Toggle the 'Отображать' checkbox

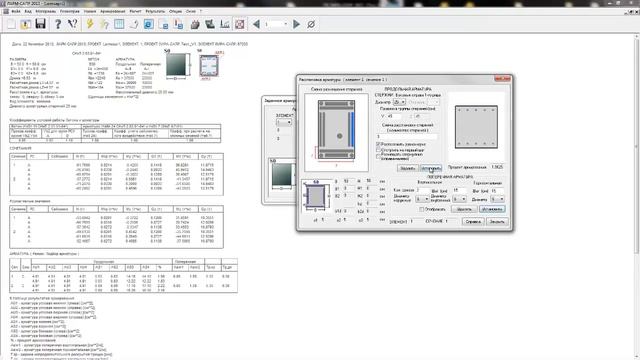422,209
